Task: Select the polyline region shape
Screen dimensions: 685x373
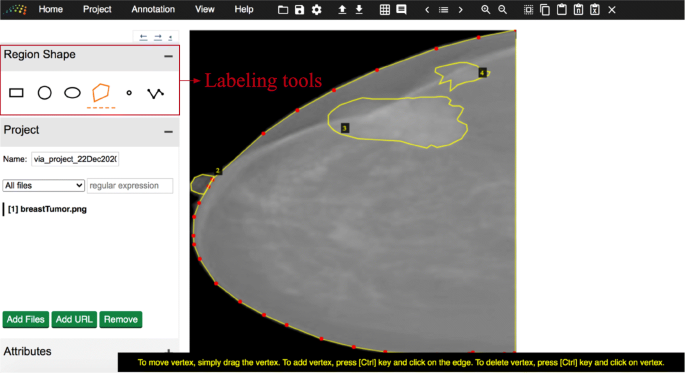Action: (156, 93)
